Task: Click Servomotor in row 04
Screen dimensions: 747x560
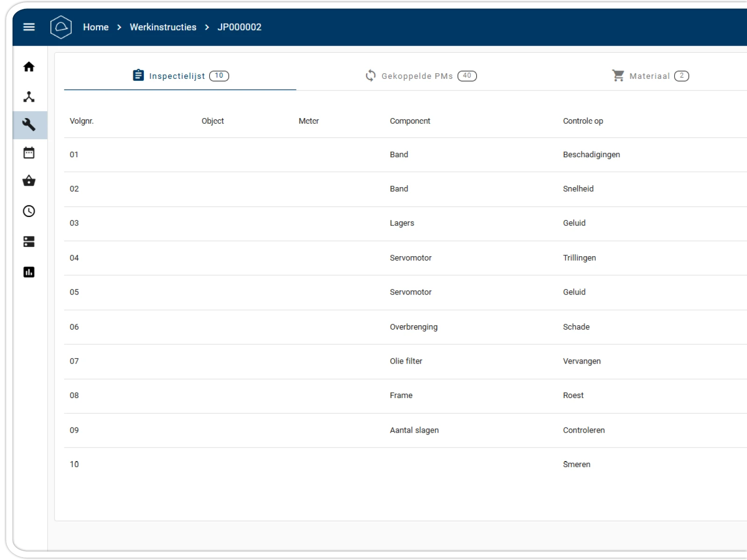Action: [411, 258]
